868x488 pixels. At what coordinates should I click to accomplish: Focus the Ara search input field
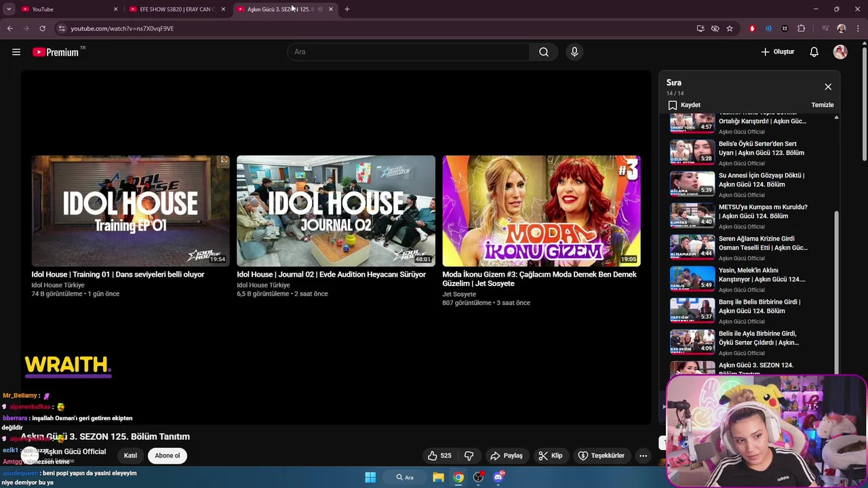click(x=409, y=52)
